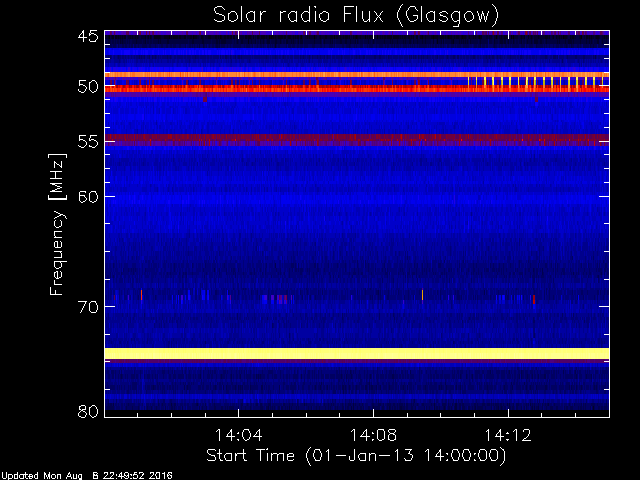The height and width of the screenshot is (480, 640).
Task: Click the 14:12 time tick label
Action: coord(508,435)
